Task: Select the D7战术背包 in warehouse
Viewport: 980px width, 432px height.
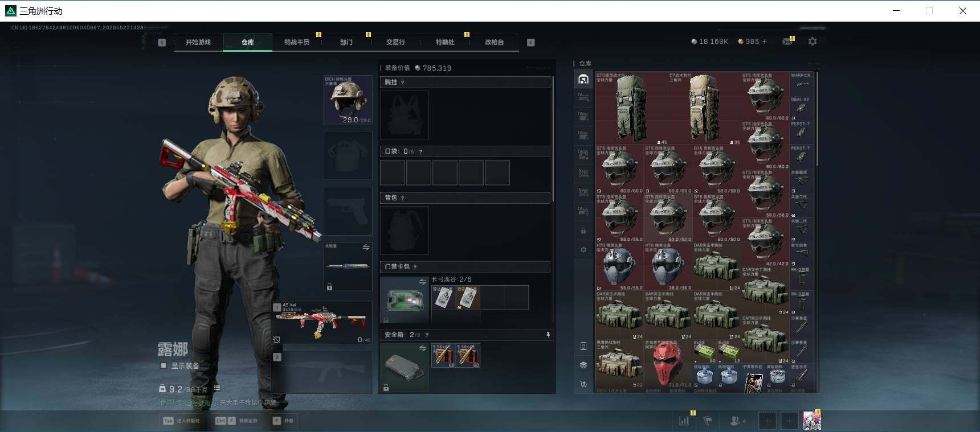Action: click(x=704, y=108)
